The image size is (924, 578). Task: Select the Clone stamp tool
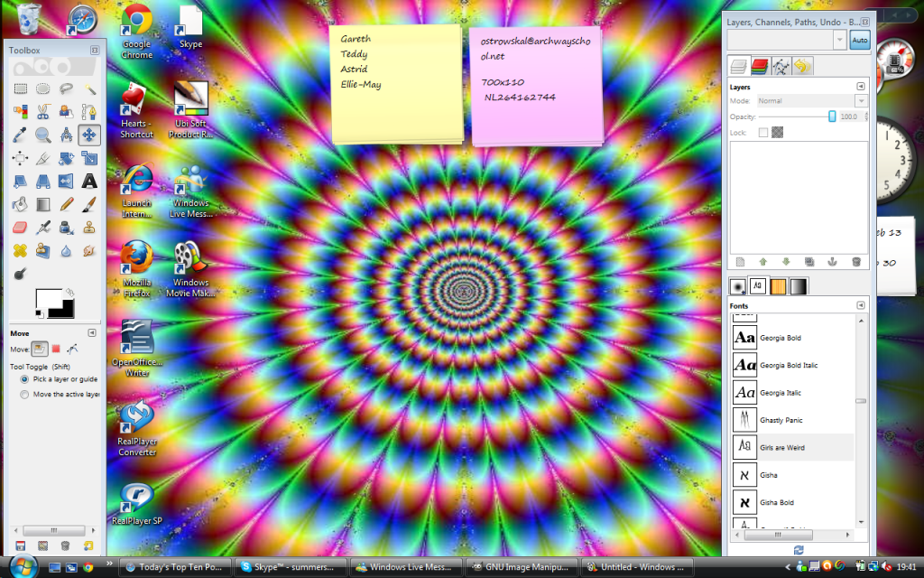tap(89, 227)
